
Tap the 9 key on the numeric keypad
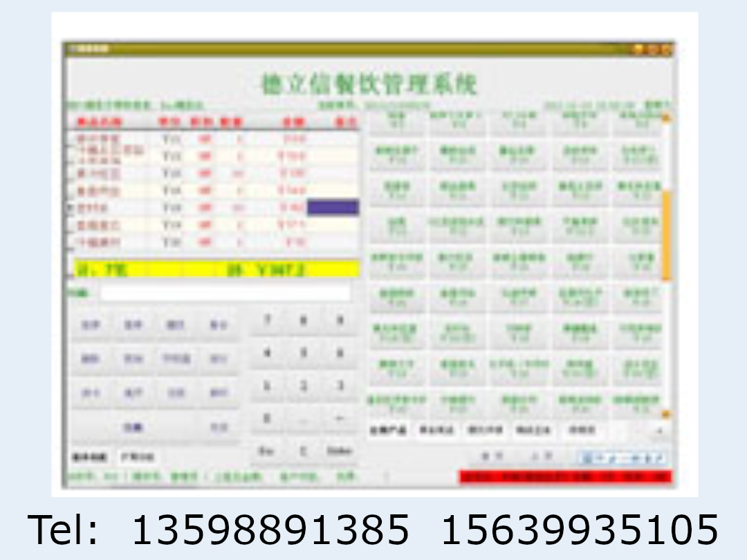coord(340,321)
